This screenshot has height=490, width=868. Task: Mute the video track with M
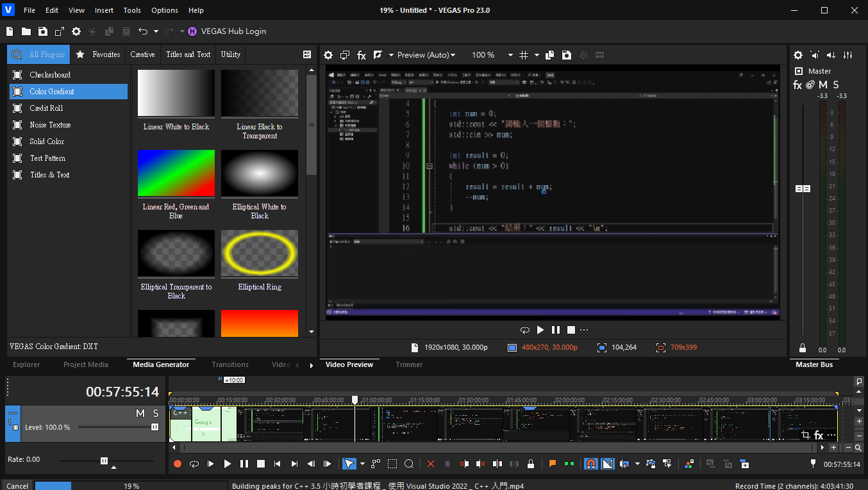(140, 413)
